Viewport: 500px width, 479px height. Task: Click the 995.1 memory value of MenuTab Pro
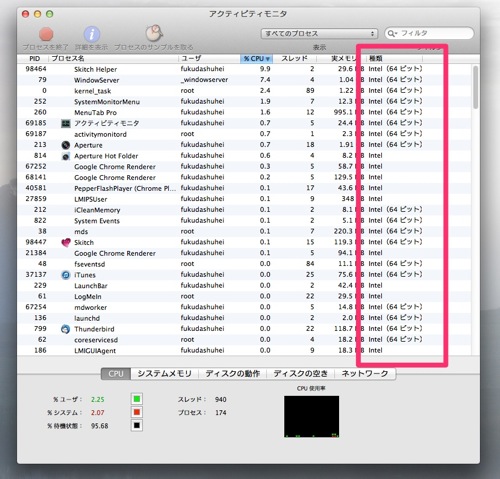pyautogui.click(x=343, y=112)
